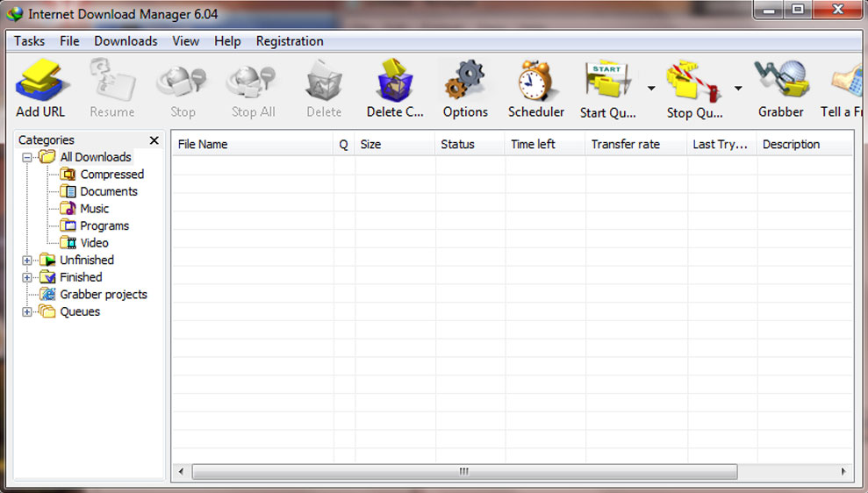Select the Unfinished folder icon
This screenshot has width=868, height=493.
pos(47,260)
